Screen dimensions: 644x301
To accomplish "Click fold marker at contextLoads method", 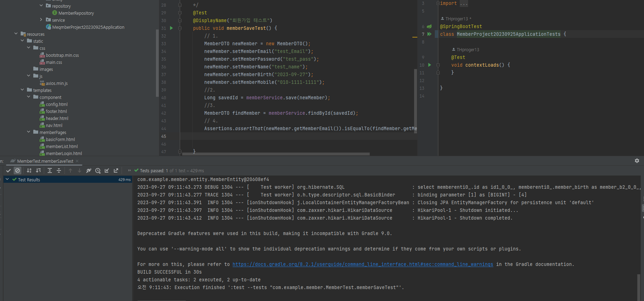I will [438, 65].
